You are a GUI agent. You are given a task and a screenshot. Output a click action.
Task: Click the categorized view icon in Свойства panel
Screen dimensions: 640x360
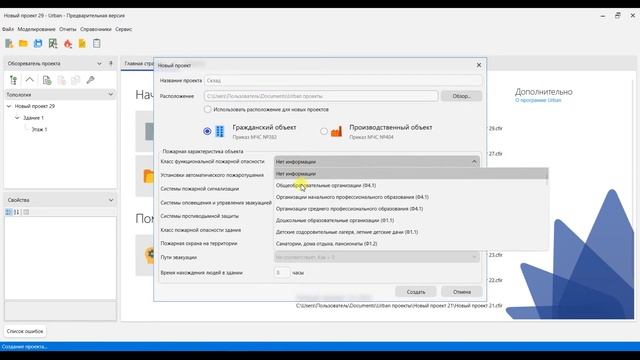pyautogui.click(x=9, y=212)
